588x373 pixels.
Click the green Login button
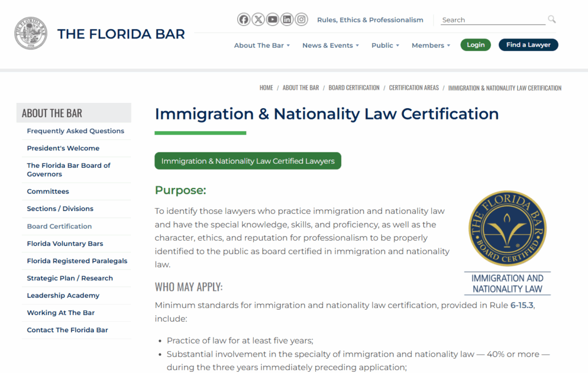[475, 45]
